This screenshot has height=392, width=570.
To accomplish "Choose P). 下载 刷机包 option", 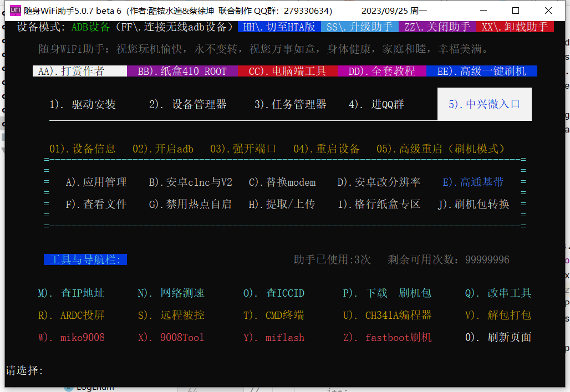I will pyautogui.click(x=387, y=293).
